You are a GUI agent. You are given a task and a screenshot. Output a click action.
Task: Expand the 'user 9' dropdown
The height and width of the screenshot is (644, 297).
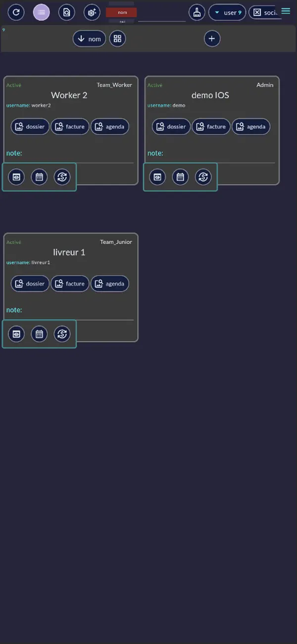(x=227, y=12)
